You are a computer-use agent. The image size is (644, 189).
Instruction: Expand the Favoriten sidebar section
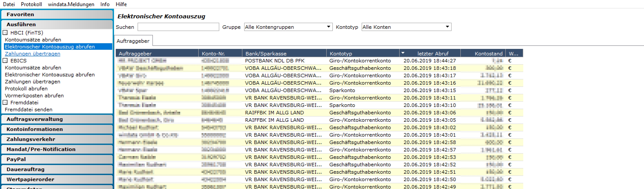coord(57,14)
